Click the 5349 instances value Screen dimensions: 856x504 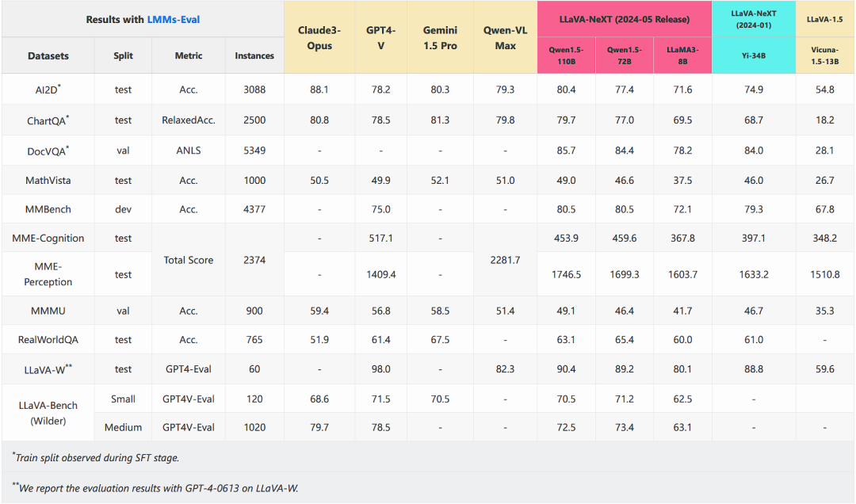click(x=254, y=151)
